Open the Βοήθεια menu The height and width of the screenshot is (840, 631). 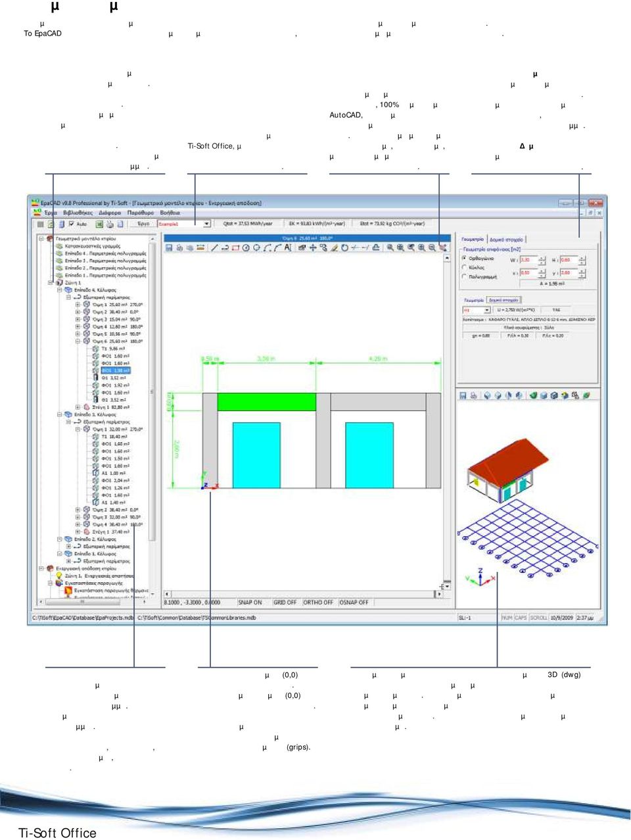click(x=170, y=213)
